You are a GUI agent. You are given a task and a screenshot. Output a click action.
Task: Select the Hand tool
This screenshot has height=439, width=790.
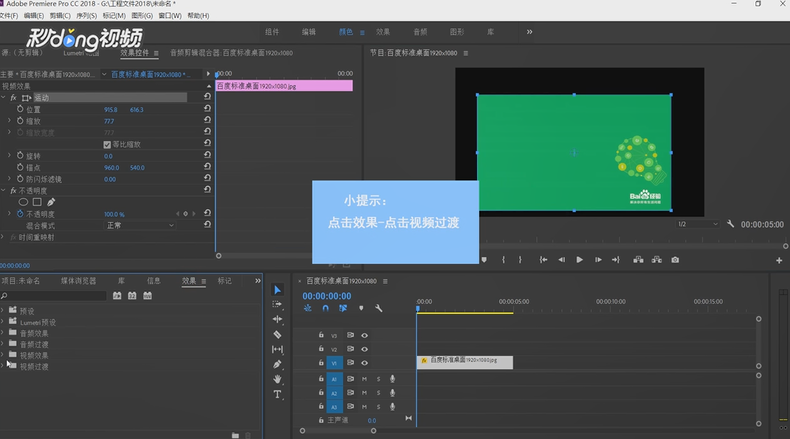277,379
